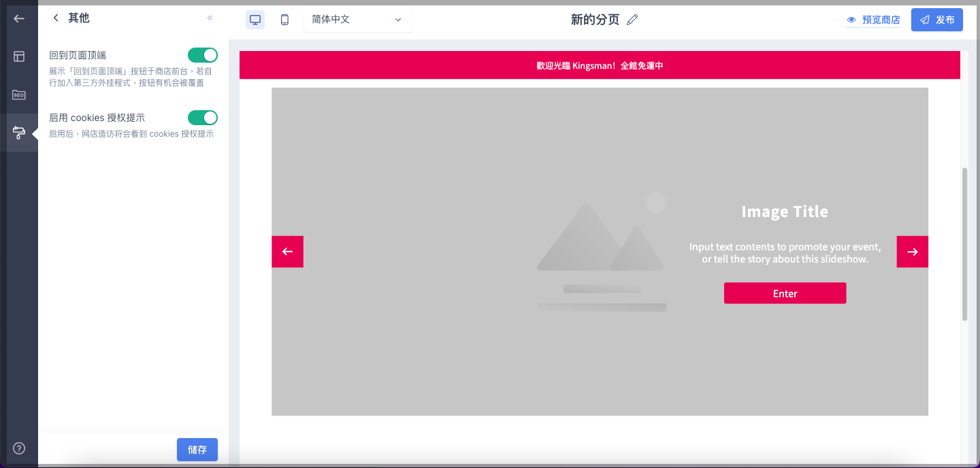980x468 pixels.
Task: Toggle 启用 cookies 授权提示 switch
Action: 203,118
